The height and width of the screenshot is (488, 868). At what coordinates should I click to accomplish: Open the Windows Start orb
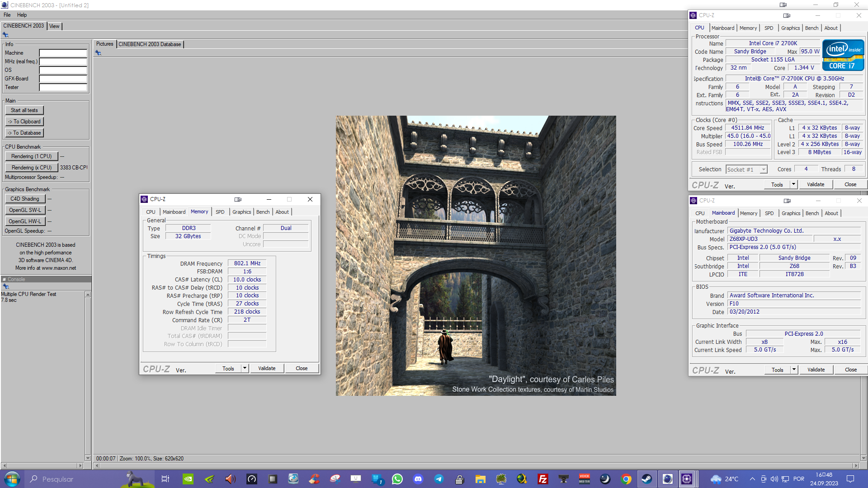click(12, 479)
